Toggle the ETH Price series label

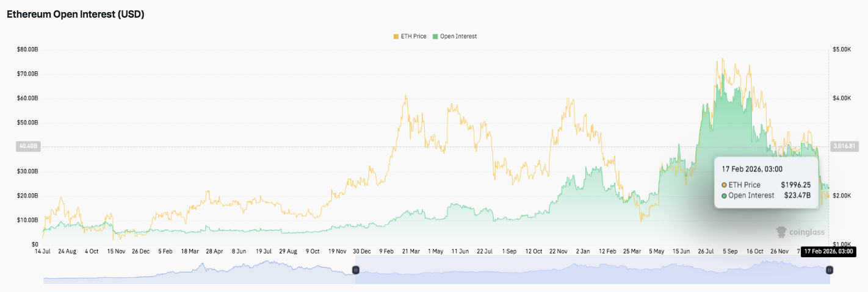tap(413, 37)
